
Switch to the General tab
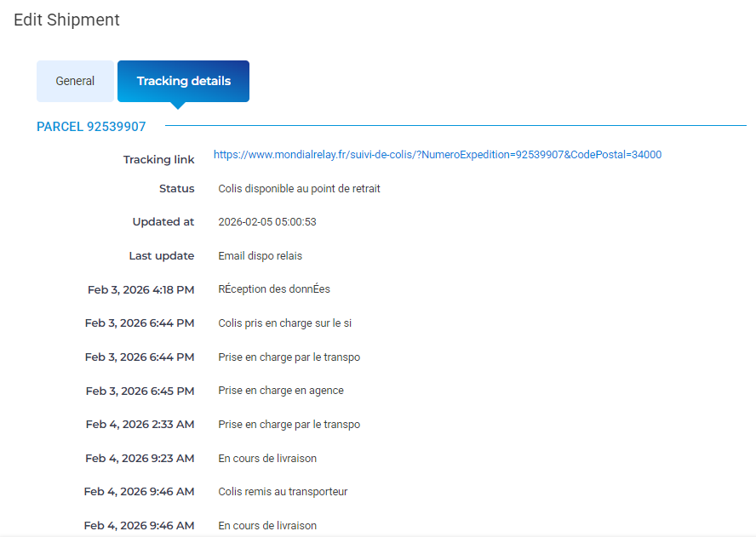tap(75, 82)
